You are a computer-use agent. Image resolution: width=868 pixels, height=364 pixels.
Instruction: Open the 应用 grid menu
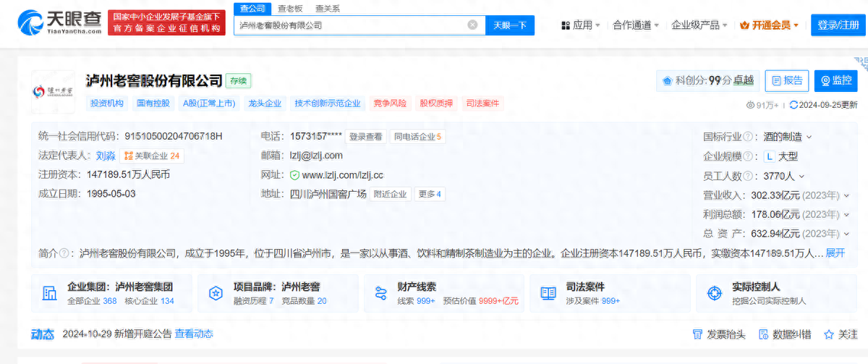(581, 25)
